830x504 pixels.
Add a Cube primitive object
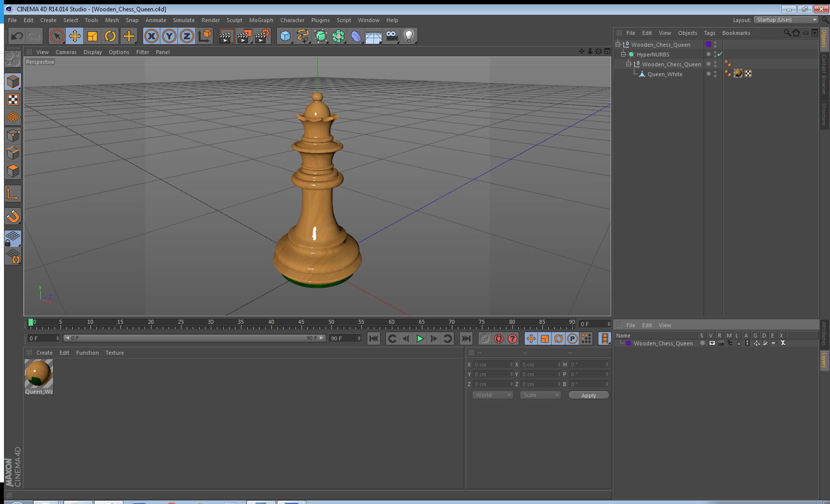point(285,36)
